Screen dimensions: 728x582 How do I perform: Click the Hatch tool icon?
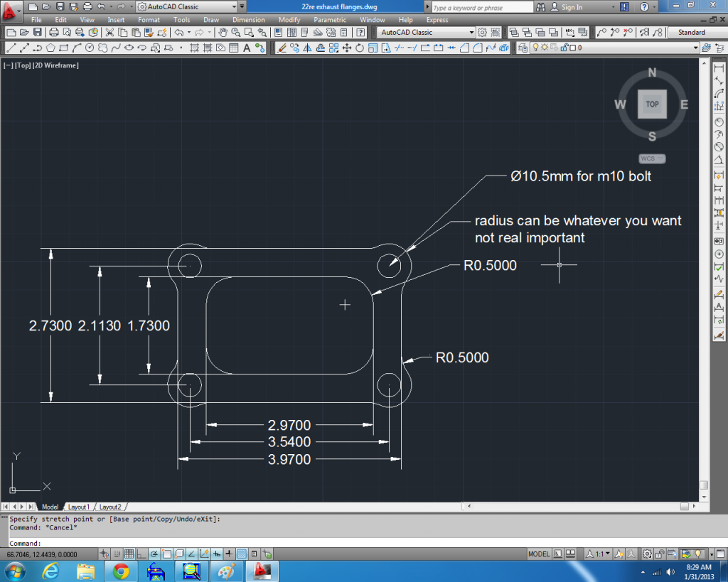(195, 48)
